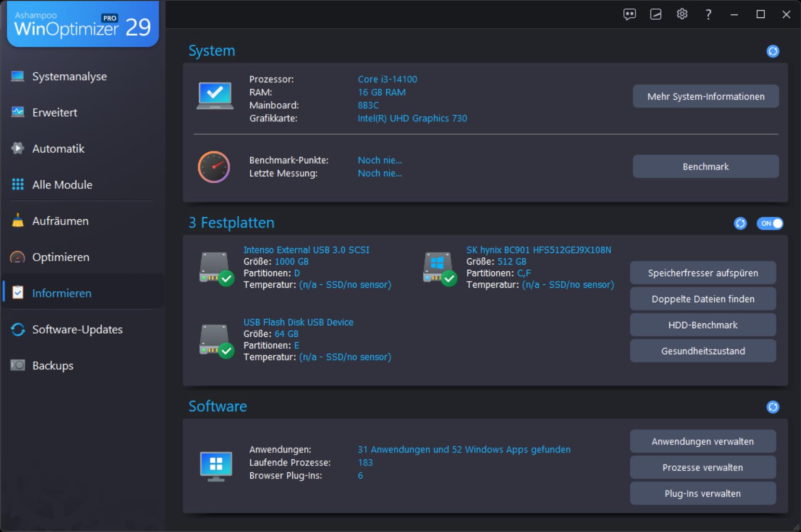Viewport: 801px width, 532px height.
Task: Click Doppelte Dateien finden button
Action: click(703, 299)
